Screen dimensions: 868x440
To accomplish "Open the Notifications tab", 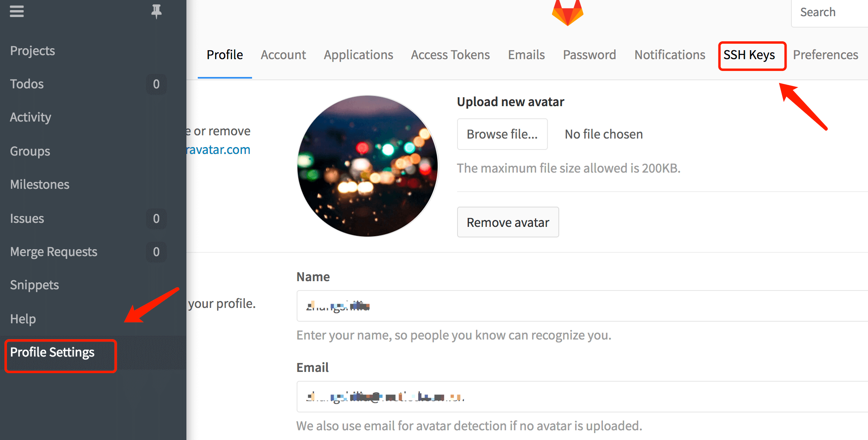I will [x=670, y=55].
